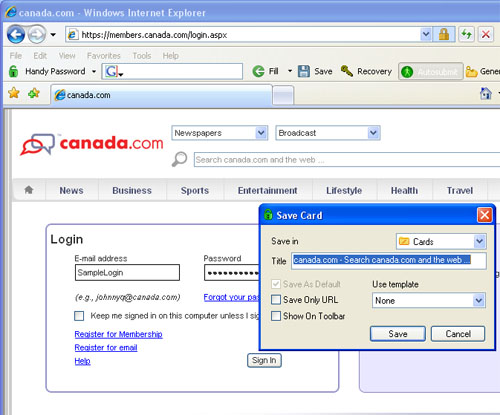Open the Favorites menu
This screenshot has height=415, width=500.
point(103,56)
